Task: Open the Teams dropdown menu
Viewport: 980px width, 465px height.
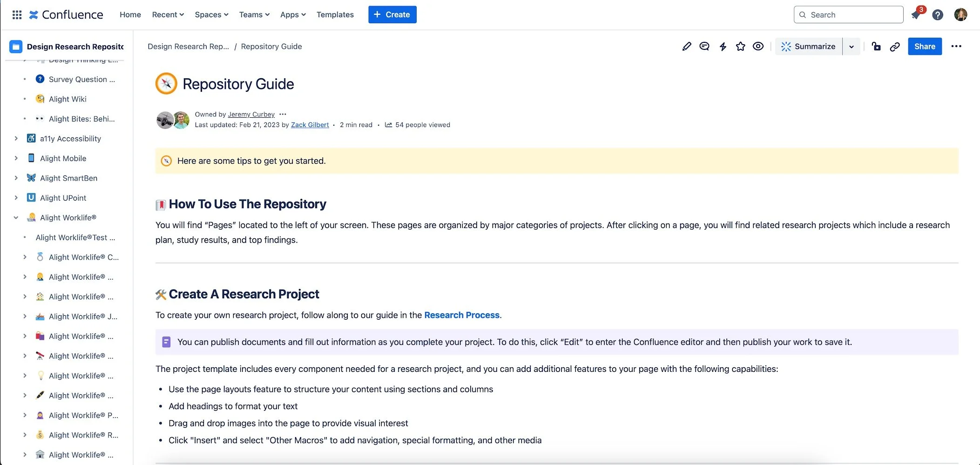Action: (254, 15)
